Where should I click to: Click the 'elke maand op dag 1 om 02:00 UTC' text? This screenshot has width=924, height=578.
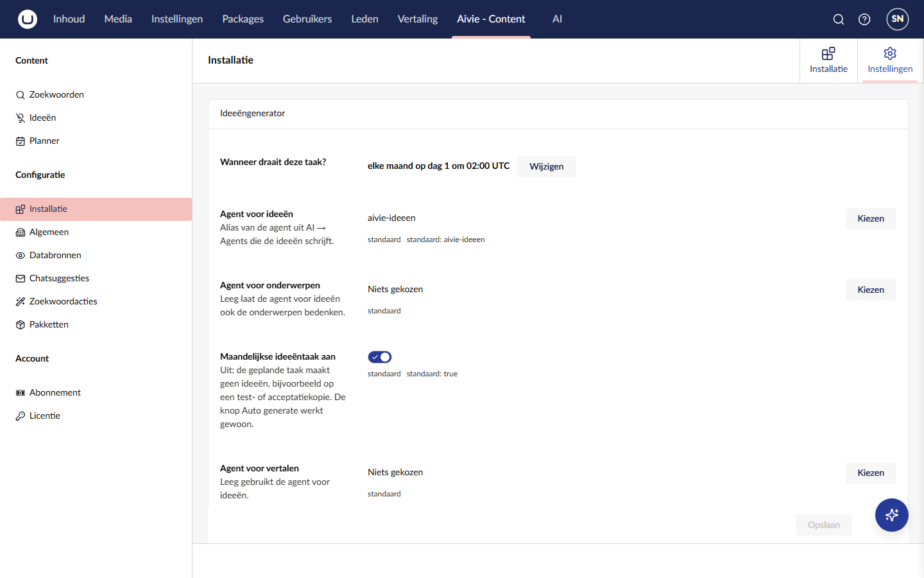pyautogui.click(x=438, y=166)
